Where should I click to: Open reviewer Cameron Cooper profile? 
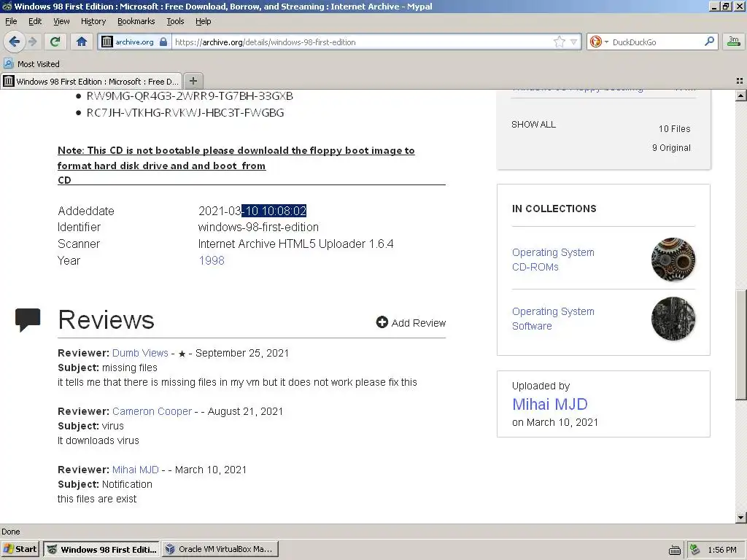pos(152,411)
